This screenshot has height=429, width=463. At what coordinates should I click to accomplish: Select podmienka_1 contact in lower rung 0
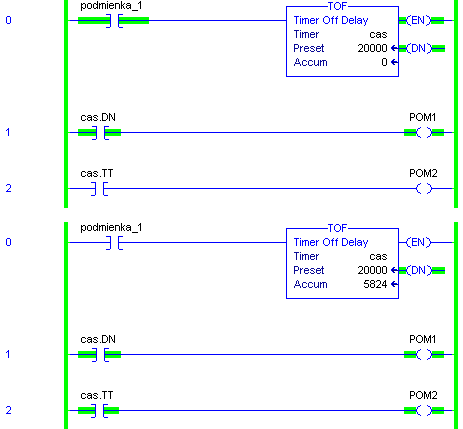[114, 243]
